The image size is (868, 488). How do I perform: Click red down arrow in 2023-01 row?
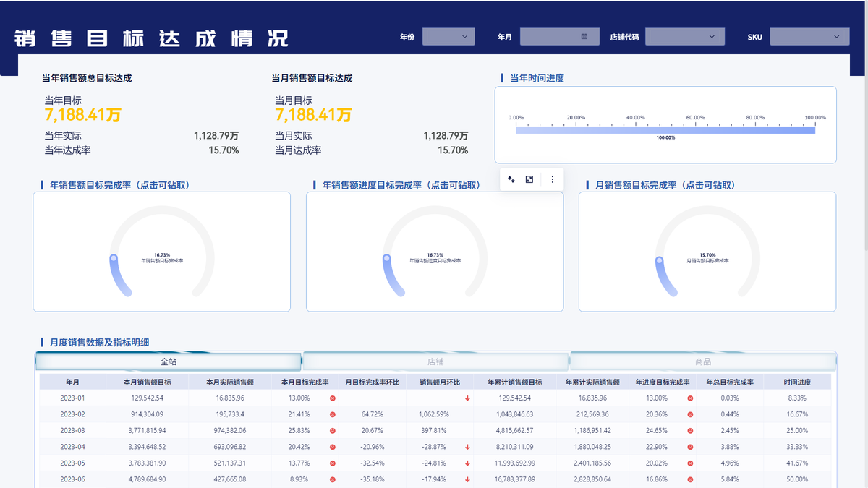[x=468, y=398]
